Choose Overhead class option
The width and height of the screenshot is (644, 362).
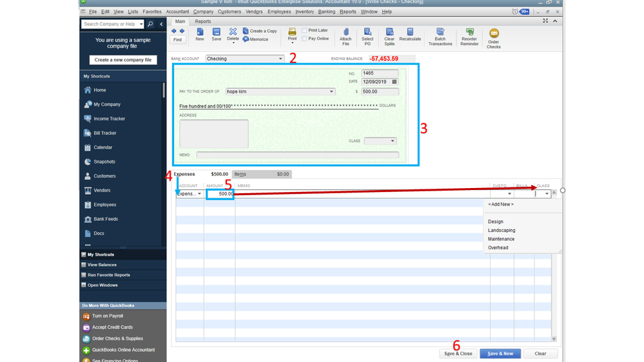(498, 247)
